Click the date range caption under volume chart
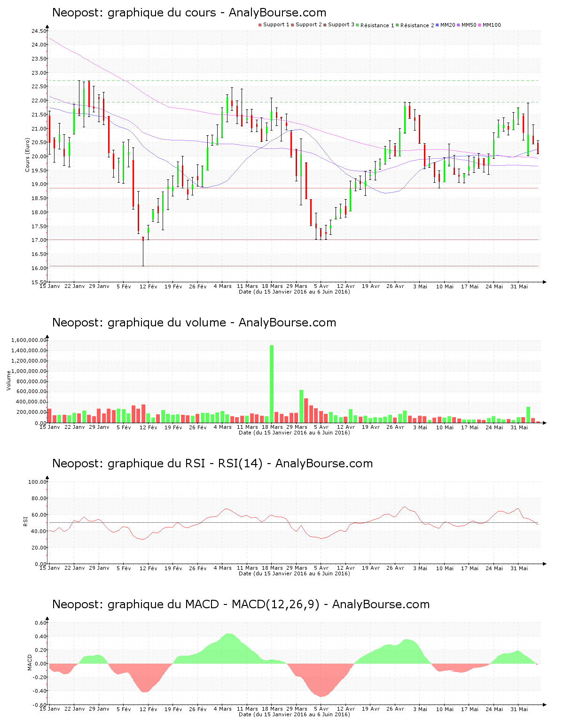Image resolution: width=564 pixels, height=728 pixels. click(294, 433)
